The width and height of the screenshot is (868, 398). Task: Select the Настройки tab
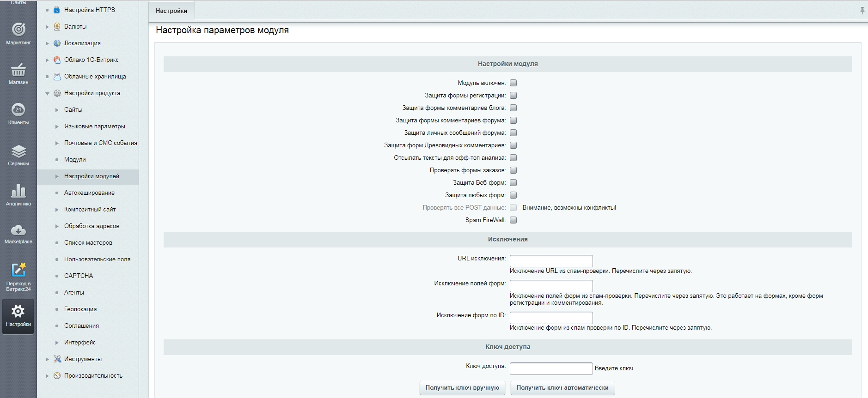tap(171, 11)
